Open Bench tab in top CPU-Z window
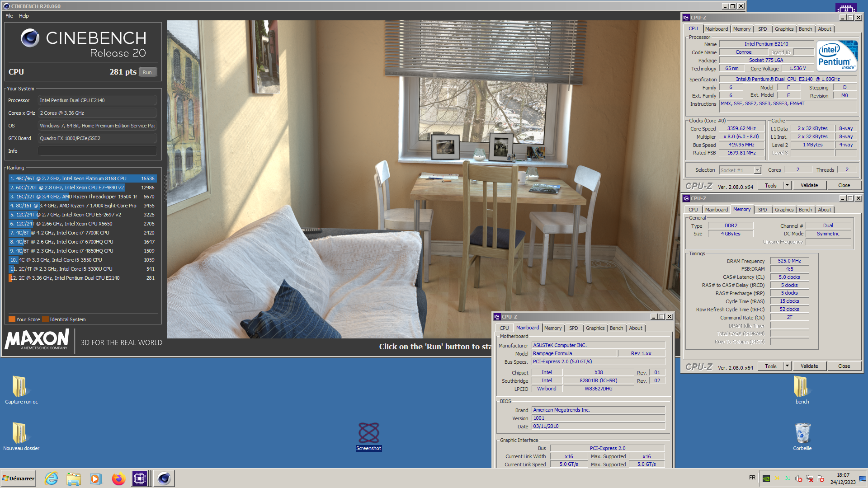Image resolution: width=868 pixels, height=488 pixels. pyautogui.click(x=805, y=29)
